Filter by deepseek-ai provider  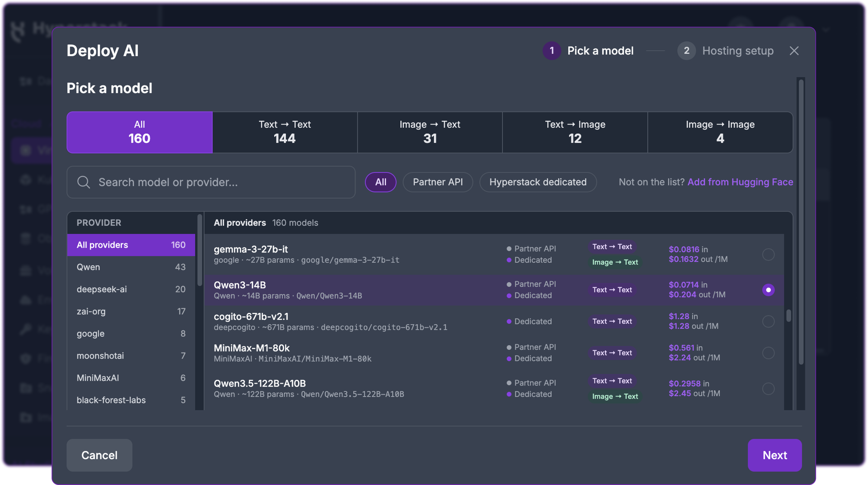[x=131, y=289]
